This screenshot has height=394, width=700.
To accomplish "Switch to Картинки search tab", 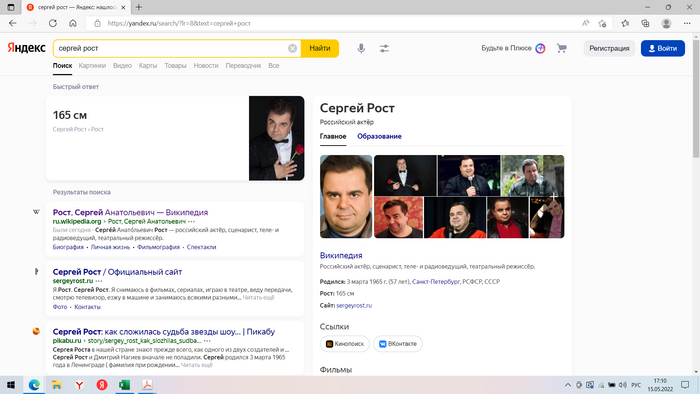I will pos(92,66).
